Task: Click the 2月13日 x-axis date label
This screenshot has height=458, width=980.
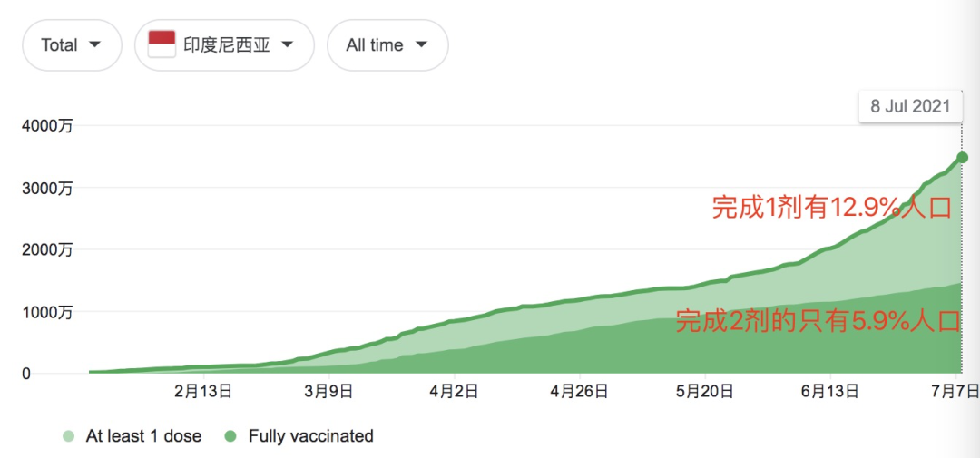Action: point(203,392)
